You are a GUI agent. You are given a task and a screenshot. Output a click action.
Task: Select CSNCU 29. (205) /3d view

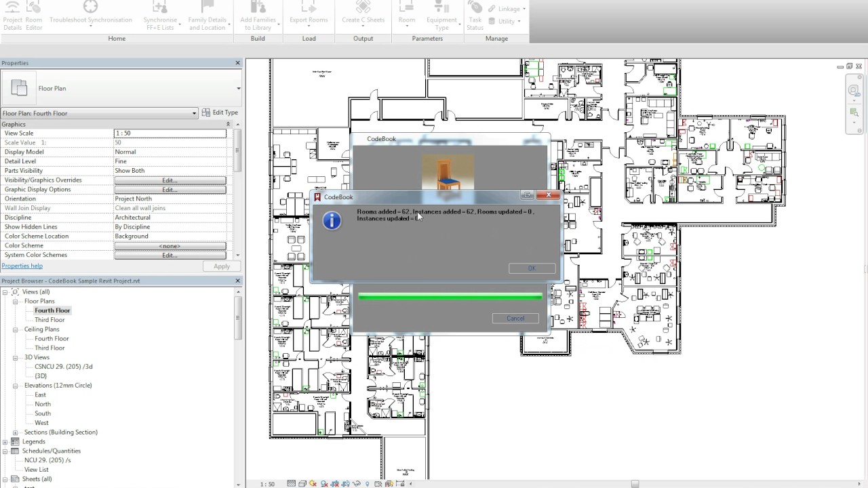pyautogui.click(x=64, y=367)
